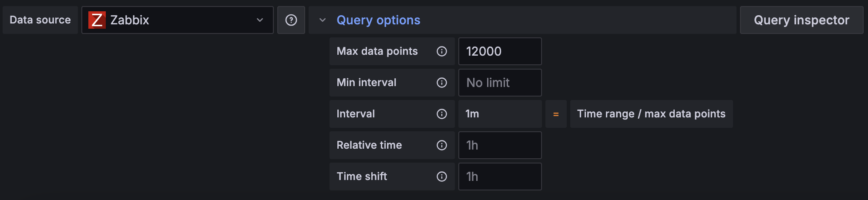Viewport: 868px width, 200px height.
Task: Click the Data source label
Action: [40, 20]
